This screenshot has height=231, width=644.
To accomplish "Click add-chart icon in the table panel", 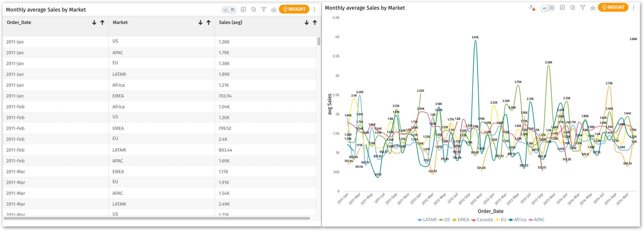I will tap(243, 10).
